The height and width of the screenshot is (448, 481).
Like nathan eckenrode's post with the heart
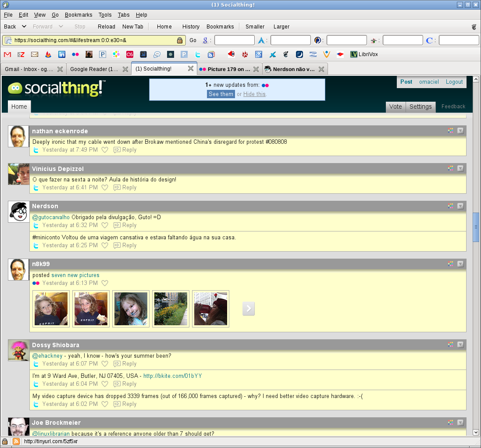(105, 150)
